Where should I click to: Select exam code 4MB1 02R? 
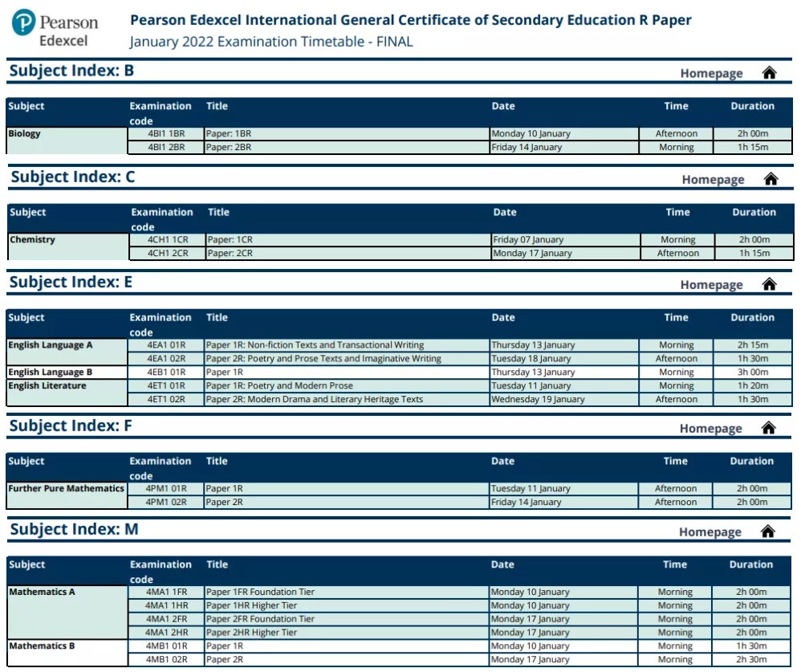[166, 660]
